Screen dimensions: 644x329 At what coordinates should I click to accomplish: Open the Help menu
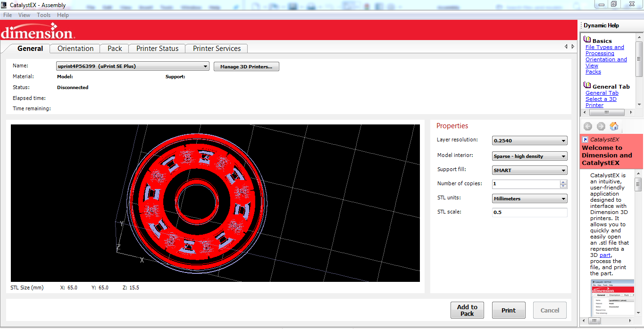63,15
